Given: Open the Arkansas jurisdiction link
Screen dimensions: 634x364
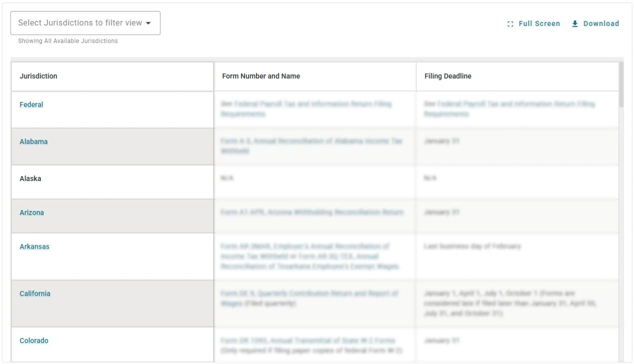Looking at the screenshot, I should pyautogui.click(x=34, y=246).
